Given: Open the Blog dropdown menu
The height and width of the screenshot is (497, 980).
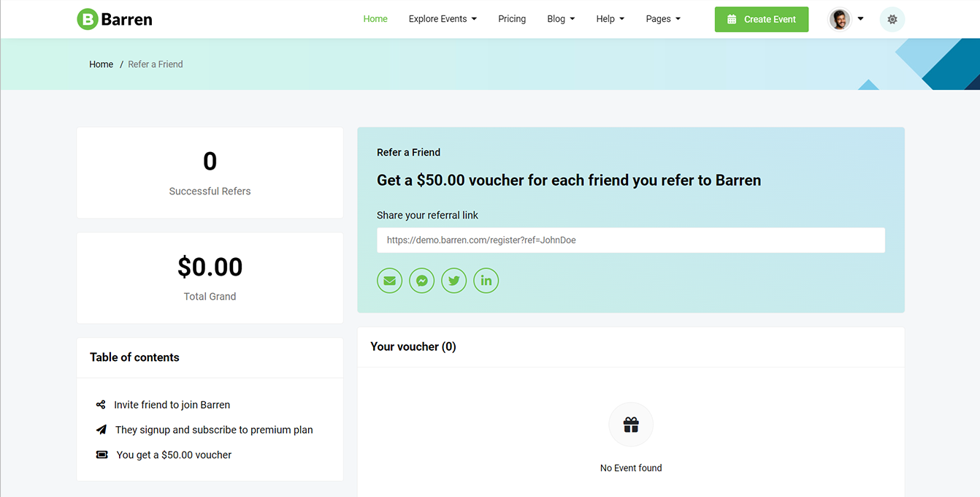Looking at the screenshot, I should coord(561,19).
